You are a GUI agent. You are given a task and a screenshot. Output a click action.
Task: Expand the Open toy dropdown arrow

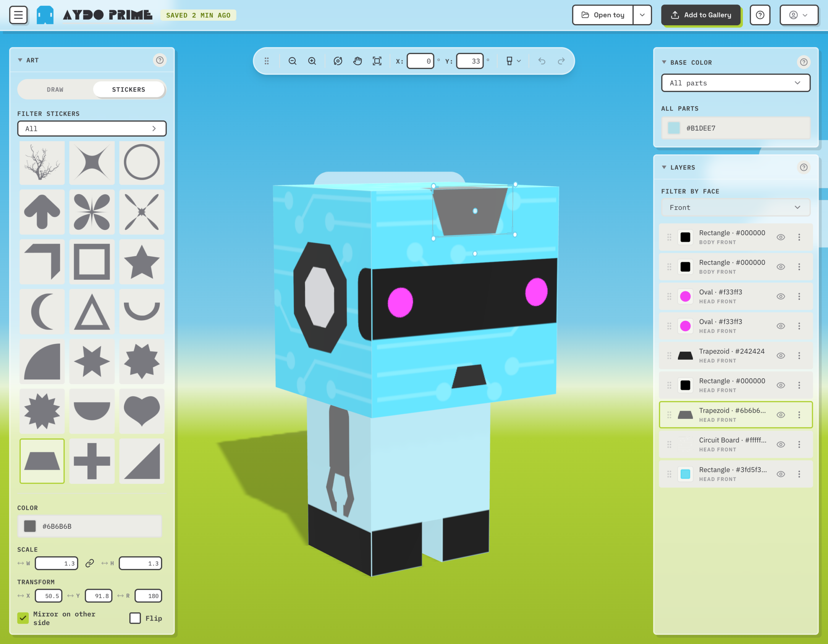(642, 15)
